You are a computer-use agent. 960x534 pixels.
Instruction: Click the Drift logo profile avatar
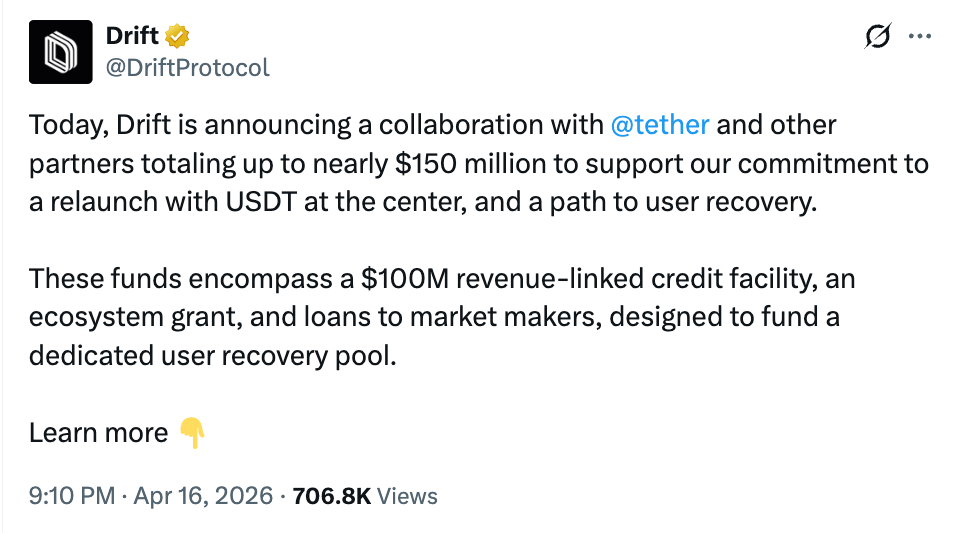(60, 51)
